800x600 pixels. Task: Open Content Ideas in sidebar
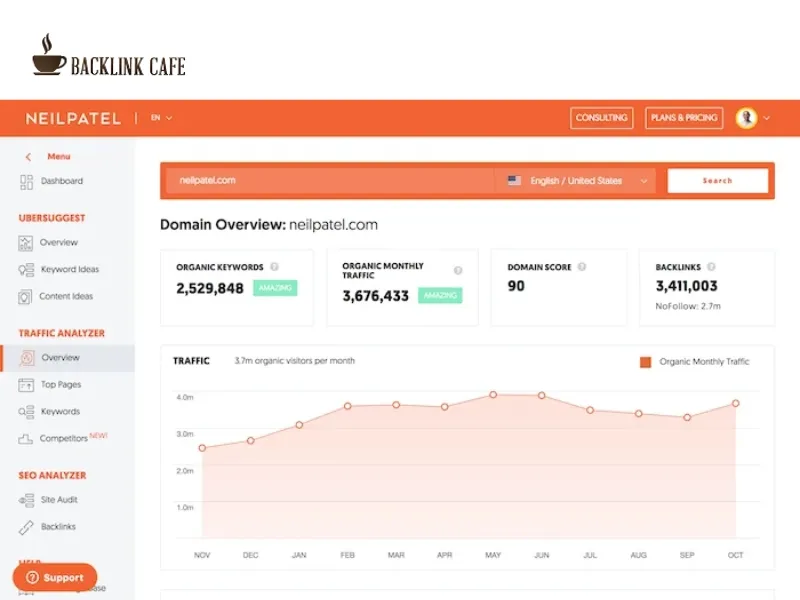(x=66, y=296)
